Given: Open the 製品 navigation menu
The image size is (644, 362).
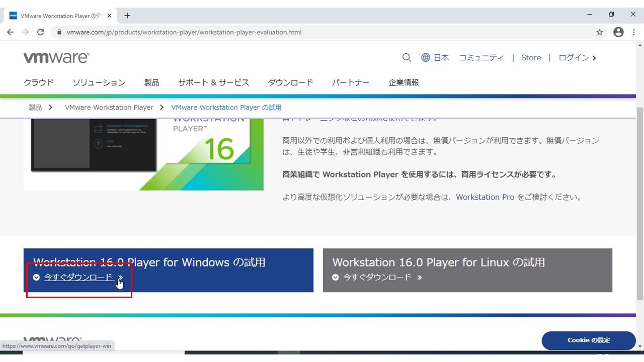Looking at the screenshot, I should coord(151,82).
